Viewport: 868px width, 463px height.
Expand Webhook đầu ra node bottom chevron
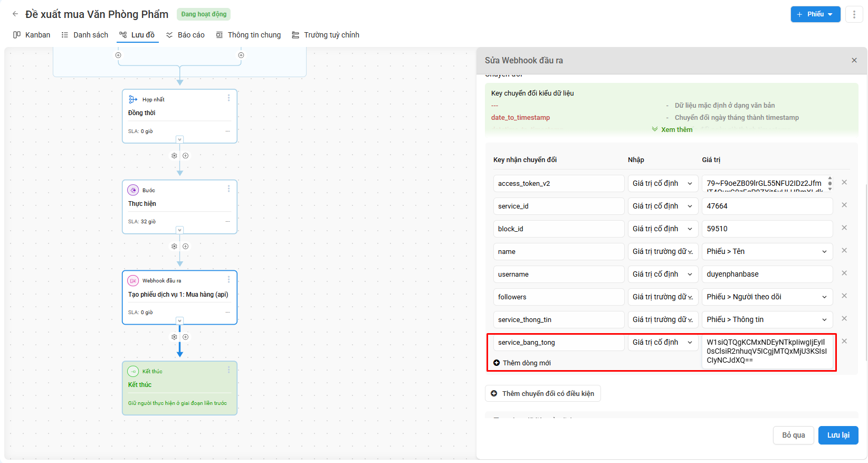[x=180, y=320]
